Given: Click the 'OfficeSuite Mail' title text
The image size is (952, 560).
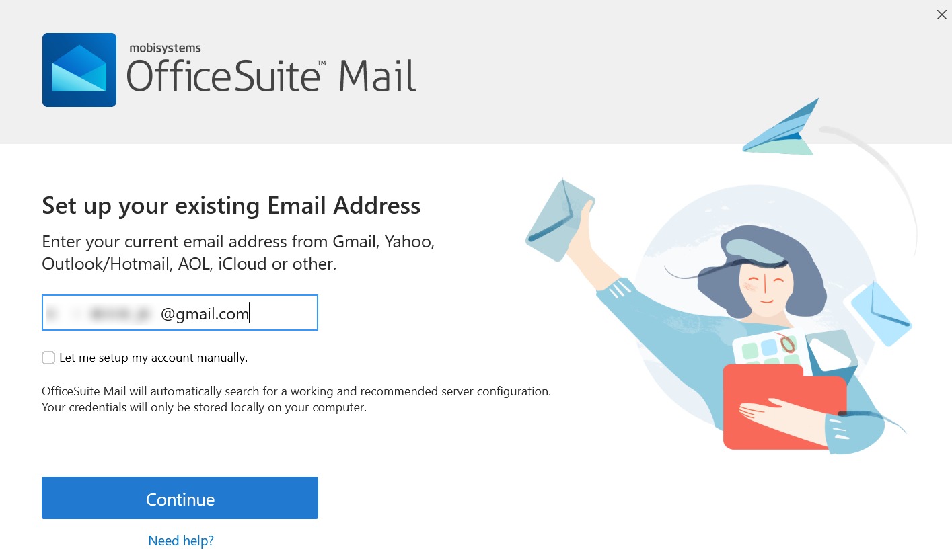Looking at the screenshot, I should coord(271,75).
